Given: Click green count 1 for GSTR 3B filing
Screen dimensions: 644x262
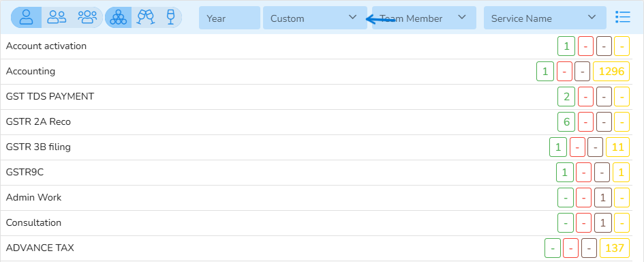Looking at the screenshot, I should pos(558,147).
